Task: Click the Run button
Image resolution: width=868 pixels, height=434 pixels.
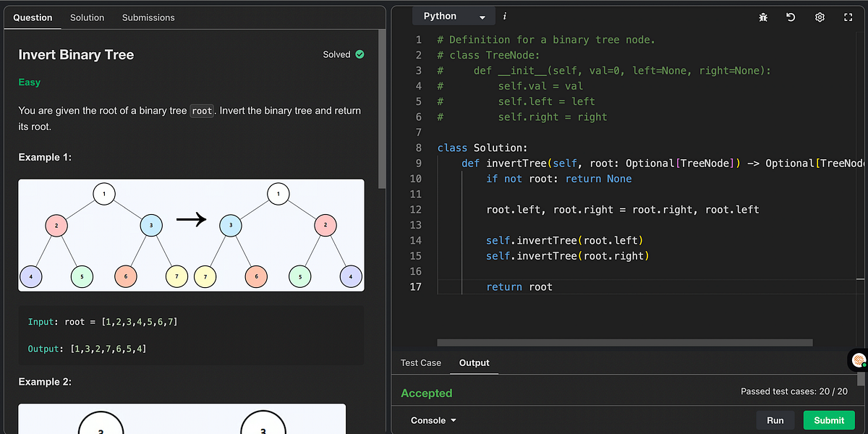Action: click(x=775, y=420)
